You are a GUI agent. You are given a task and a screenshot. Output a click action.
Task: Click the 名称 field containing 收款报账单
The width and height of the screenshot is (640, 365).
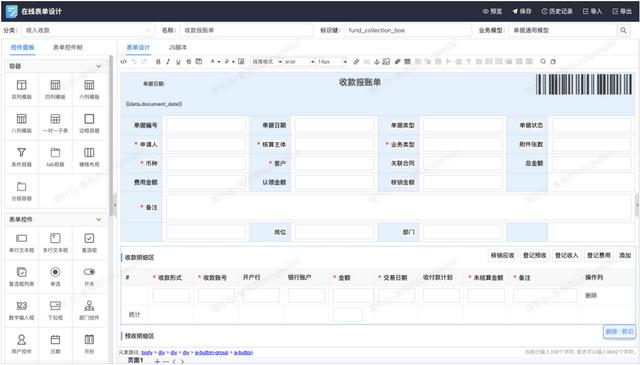pos(247,30)
